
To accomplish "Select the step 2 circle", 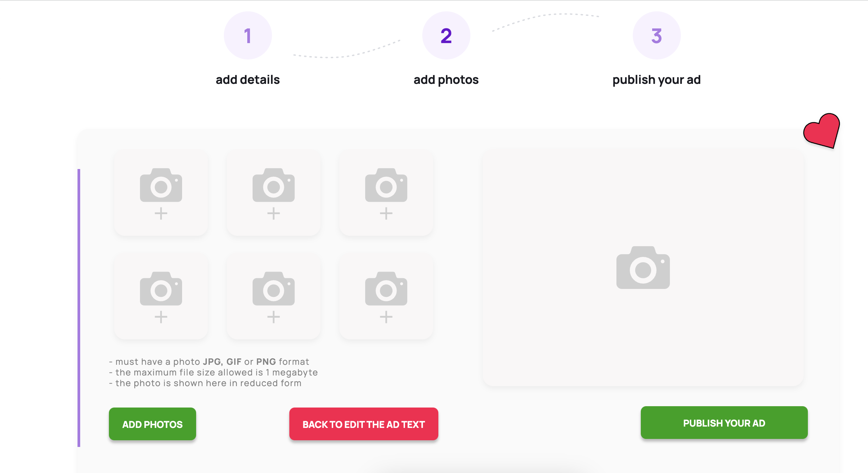I will [x=446, y=35].
